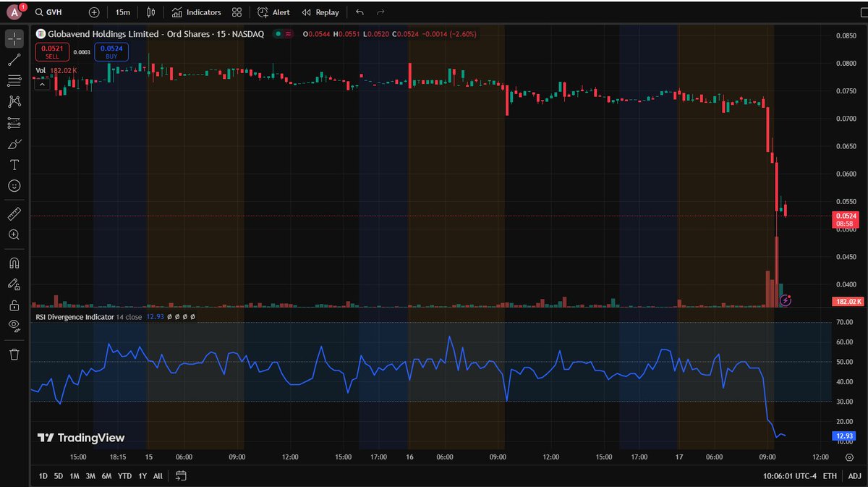This screenshot has height=487, width=868.
Task: Create an Alert
Action: 273,12
